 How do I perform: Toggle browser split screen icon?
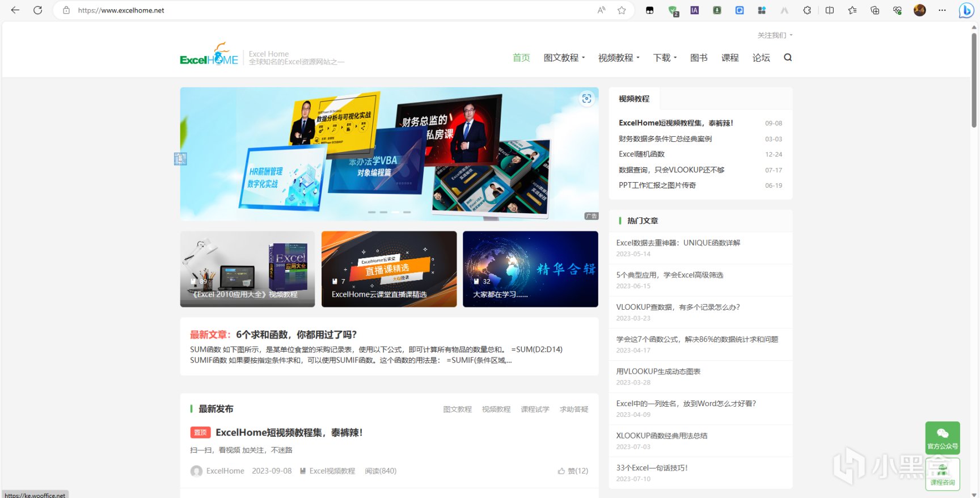pos(830,10)
